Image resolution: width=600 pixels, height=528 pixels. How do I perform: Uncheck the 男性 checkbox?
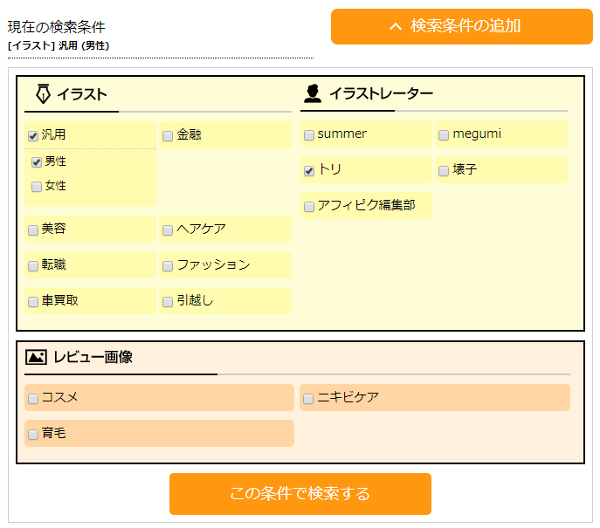coord(36,162)
